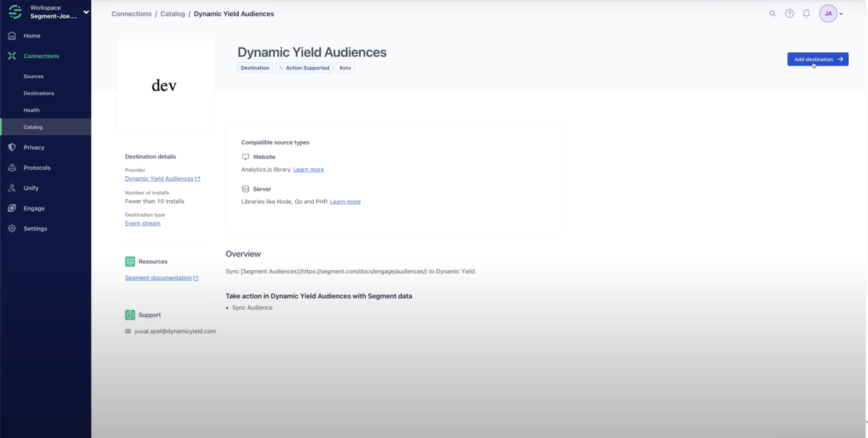This screenshot has width=868, height=438.
Task: Go to Sources in sidebar
Action: tap(34, 76)
